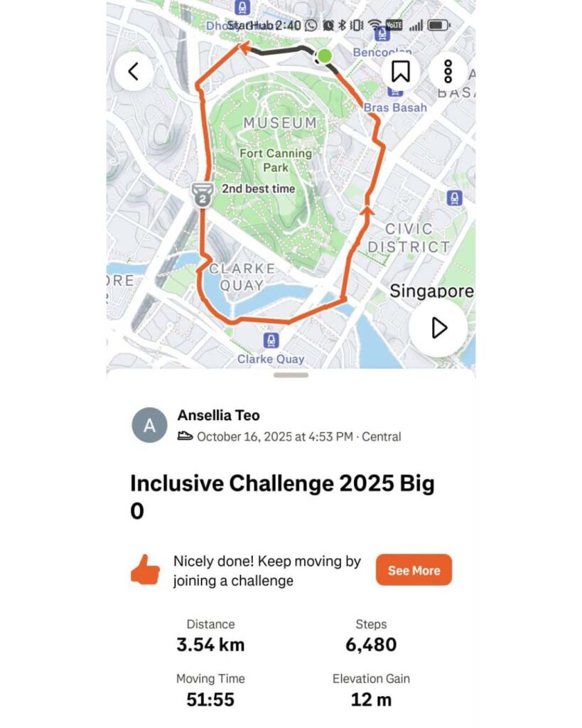Screen dimensions: 582x728
Task: Bookmark this activity route
Action: [x=401, y=71]
